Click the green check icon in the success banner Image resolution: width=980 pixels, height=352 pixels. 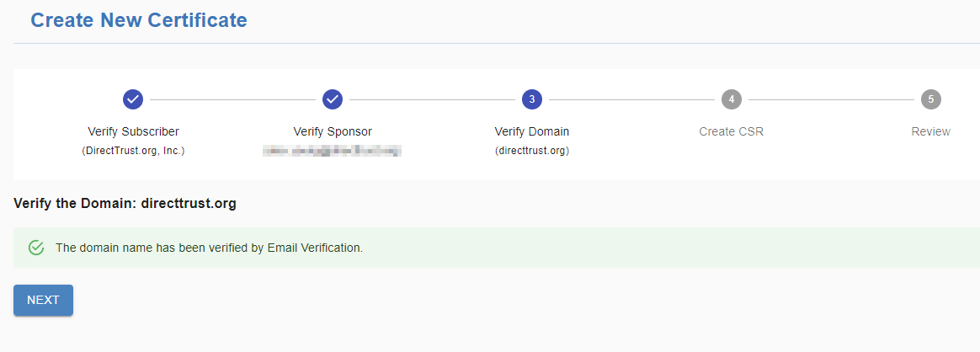tap(36, 248)
